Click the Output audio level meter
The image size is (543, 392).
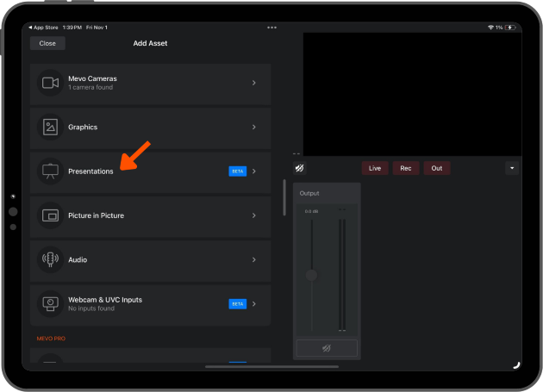pyautogui.click(x=342, y=275)
